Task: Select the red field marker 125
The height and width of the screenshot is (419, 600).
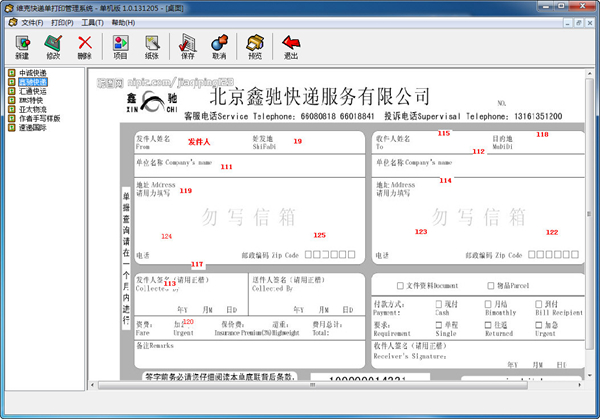Action: click(320, 235)
